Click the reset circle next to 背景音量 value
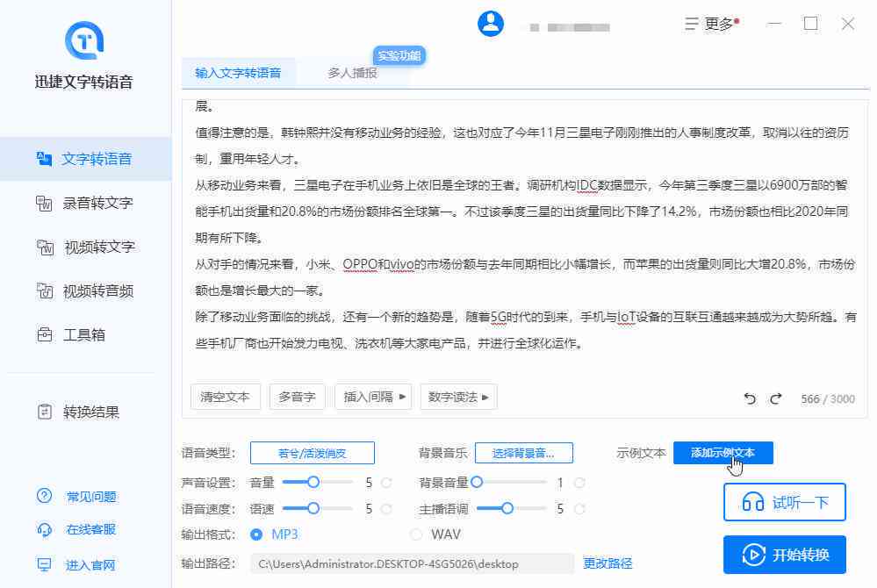 (x=579, y=483)
